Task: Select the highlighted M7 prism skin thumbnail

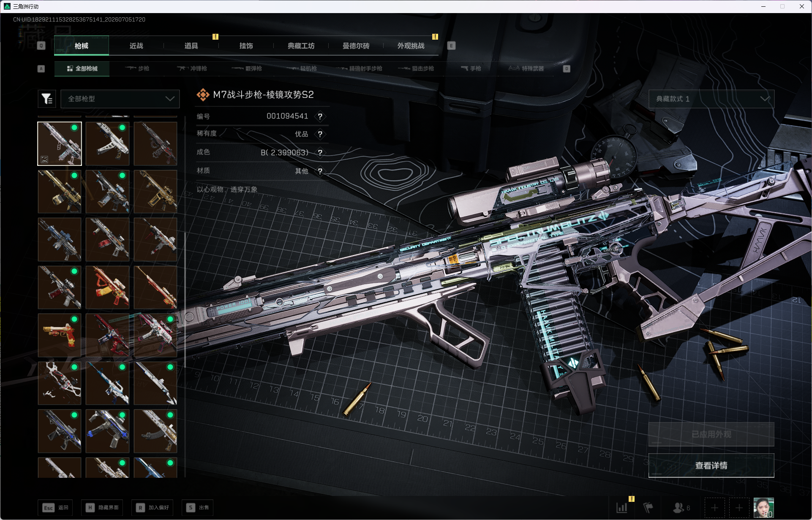Action: coord(60,144)
